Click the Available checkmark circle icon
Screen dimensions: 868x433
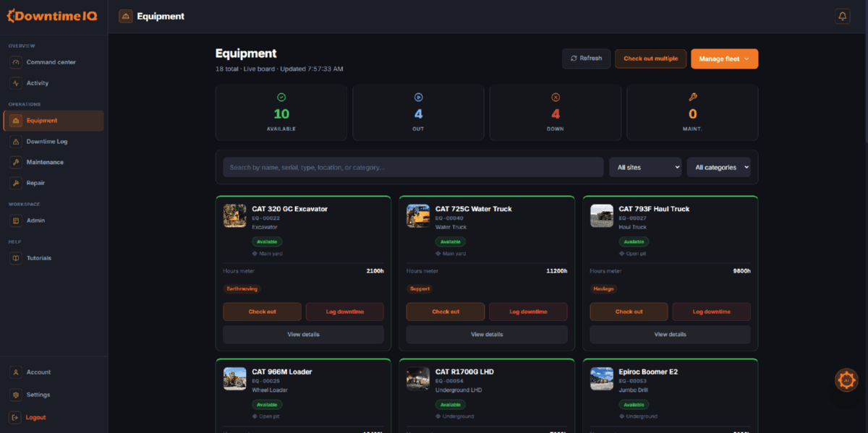(281, 97)
